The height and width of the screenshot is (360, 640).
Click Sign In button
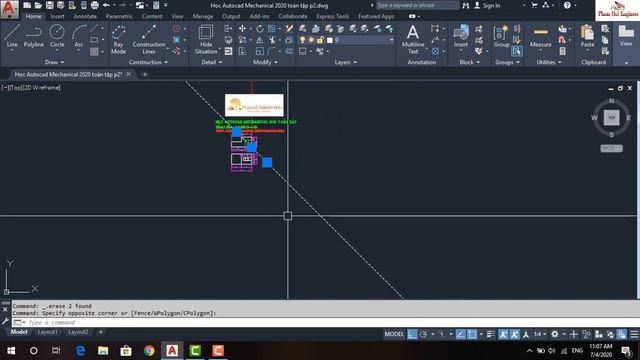coord(487,5)
